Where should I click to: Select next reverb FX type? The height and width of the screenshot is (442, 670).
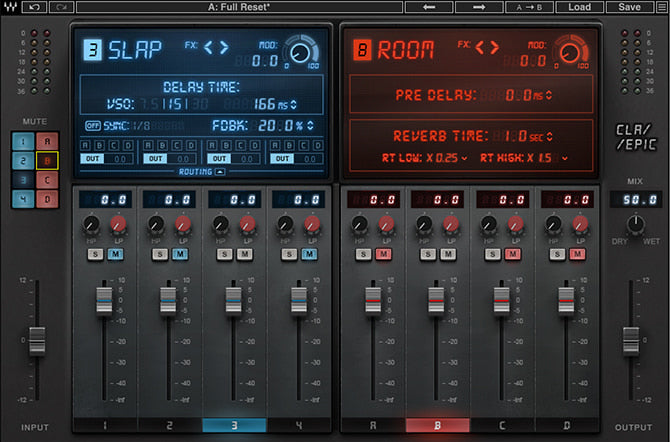[x=495, y=47]
